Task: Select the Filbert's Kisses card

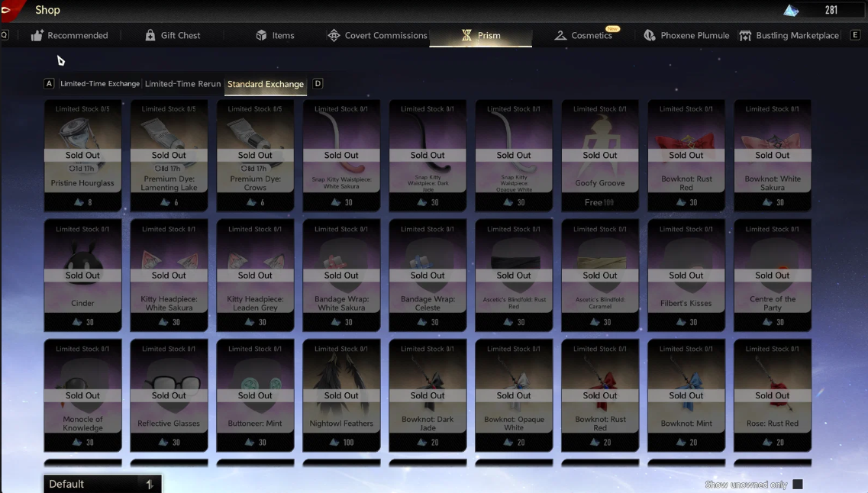Action: click(x=686, y=275)
